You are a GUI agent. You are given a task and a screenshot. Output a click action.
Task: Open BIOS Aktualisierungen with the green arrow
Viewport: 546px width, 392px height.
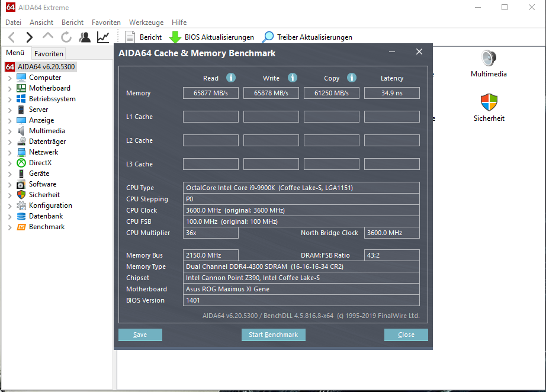click(x=212, y=37)
